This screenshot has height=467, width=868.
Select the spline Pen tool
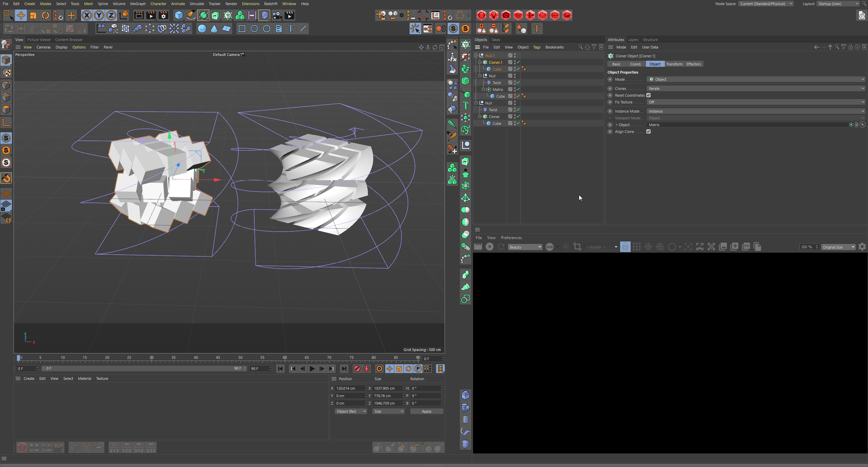tap(191, 16)
